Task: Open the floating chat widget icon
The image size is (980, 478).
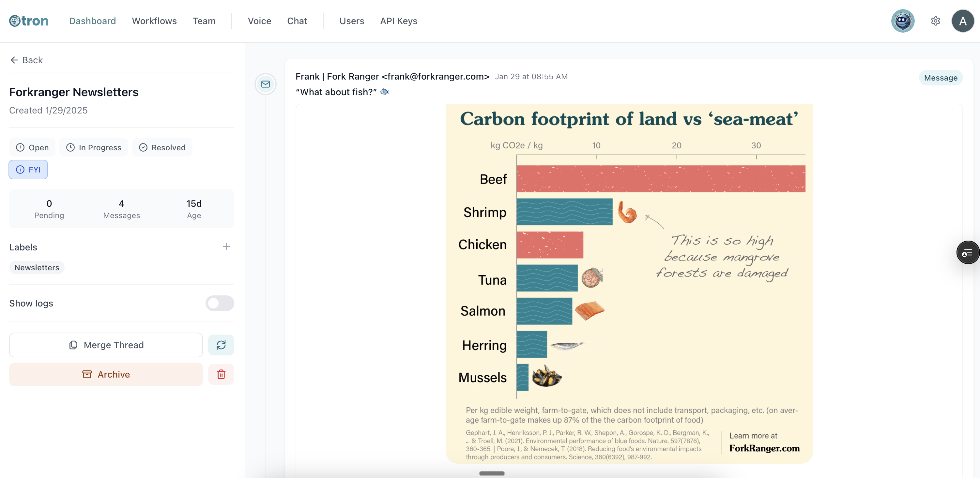Action: click(968, 252)
